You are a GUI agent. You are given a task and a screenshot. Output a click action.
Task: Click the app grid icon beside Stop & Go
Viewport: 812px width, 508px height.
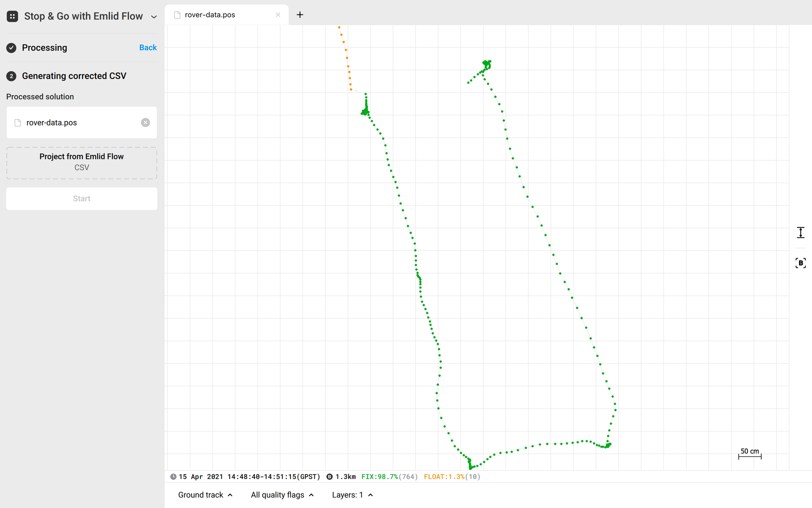(12, 16)
